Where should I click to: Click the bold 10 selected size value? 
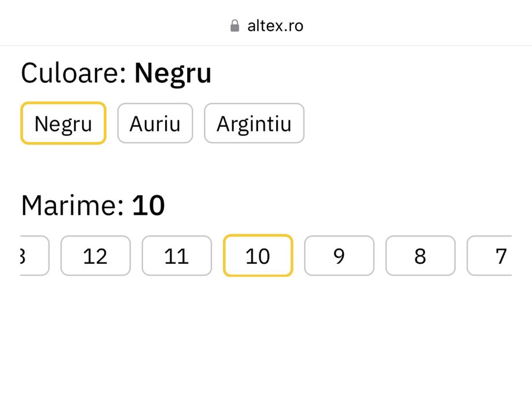(148, 205)
